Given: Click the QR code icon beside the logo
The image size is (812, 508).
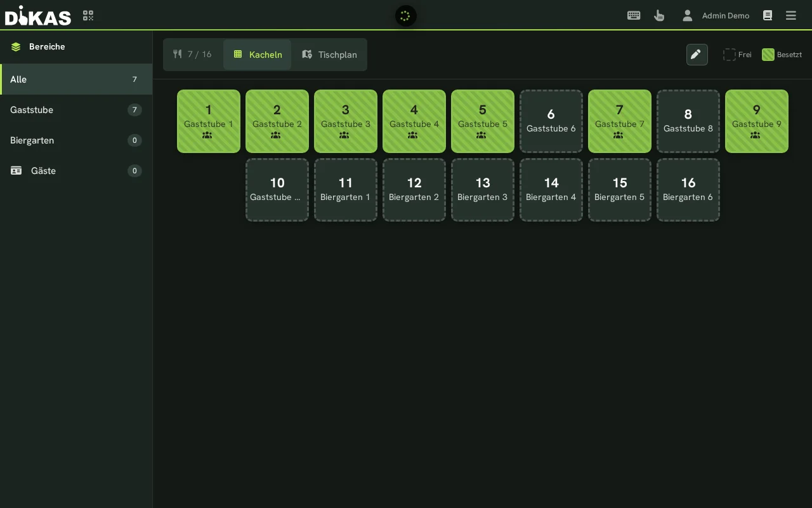Looking at the screenshot, I should (x=88, y=16).
